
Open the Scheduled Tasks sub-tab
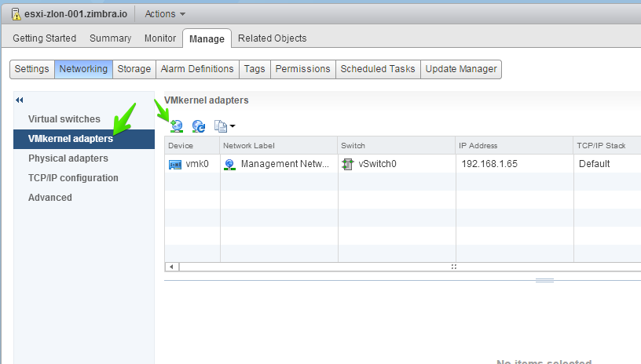378,69
